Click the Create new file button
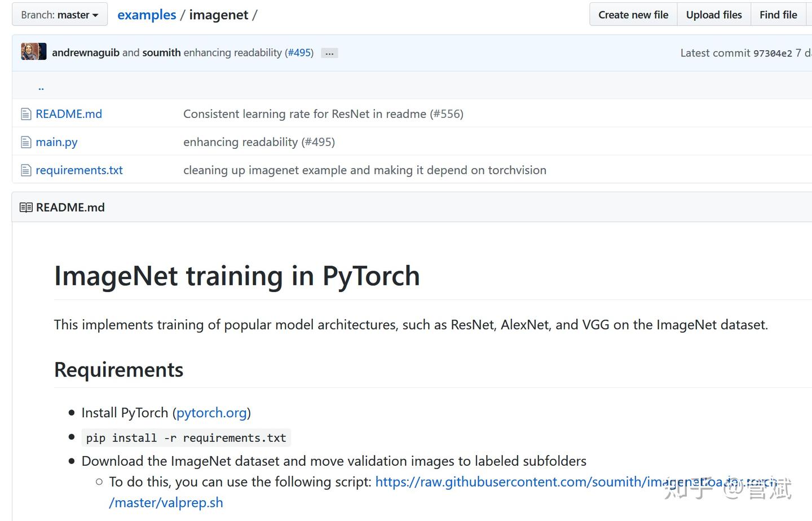 (633, 14)
